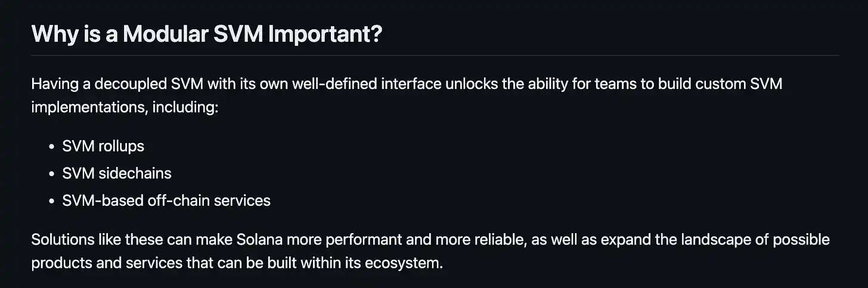Click the bullet dot beside "SVM sidechains"
868x288 pixels.
(x=52, y=174)
